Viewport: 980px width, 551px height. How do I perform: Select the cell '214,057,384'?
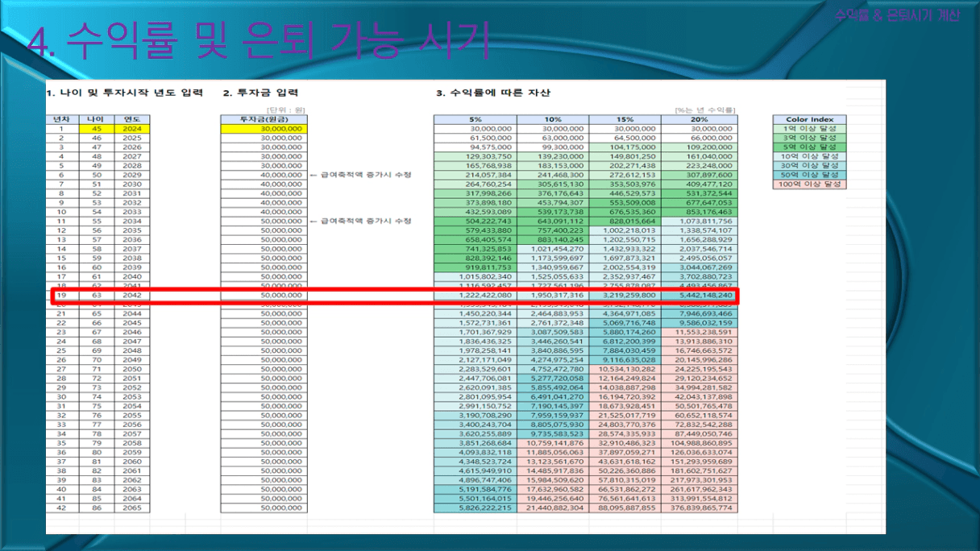(475, 175)
